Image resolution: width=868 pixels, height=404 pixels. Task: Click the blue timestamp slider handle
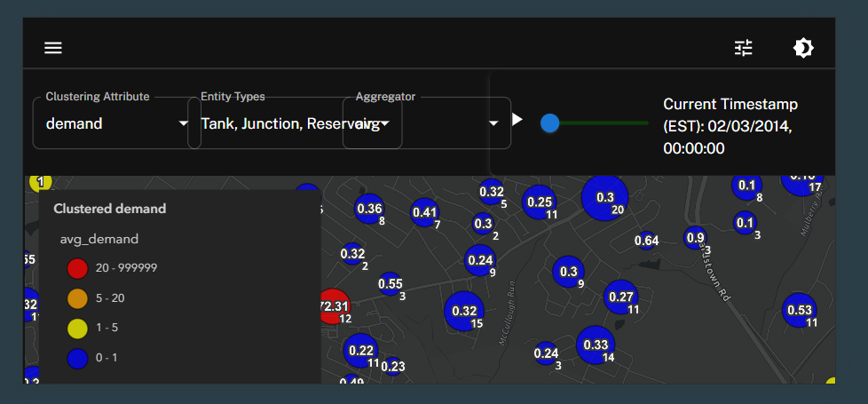point(549,123)
